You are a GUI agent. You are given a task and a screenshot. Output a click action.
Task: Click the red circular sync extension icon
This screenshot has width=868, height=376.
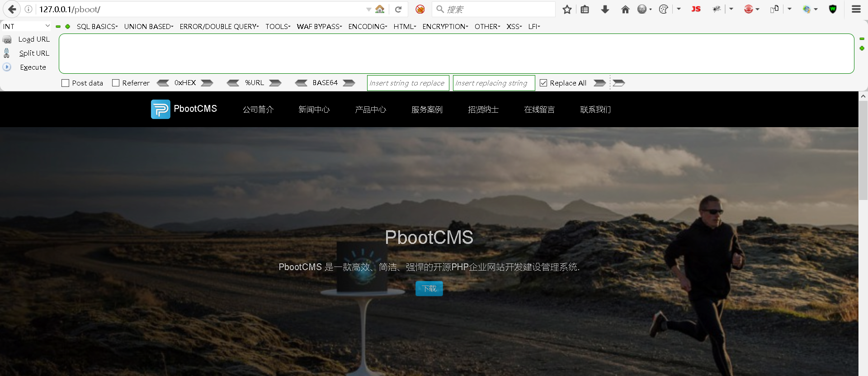click(749, 9)
